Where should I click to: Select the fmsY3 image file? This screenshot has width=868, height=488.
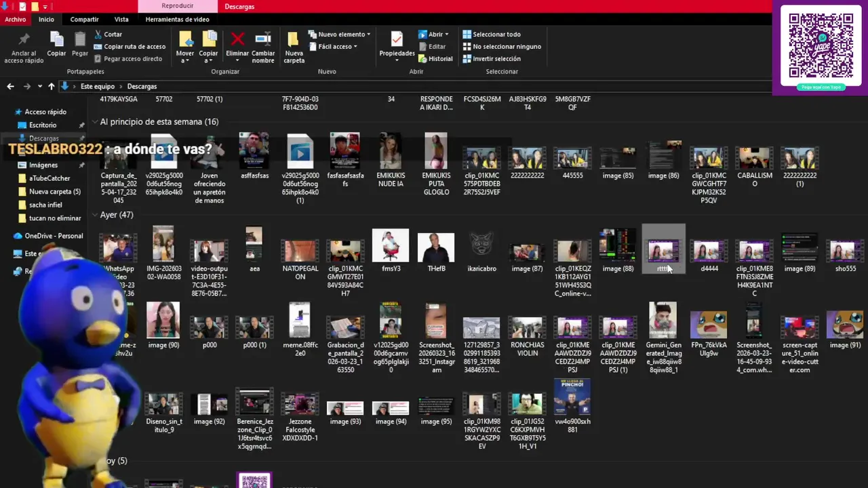click(x=391, y=249)
